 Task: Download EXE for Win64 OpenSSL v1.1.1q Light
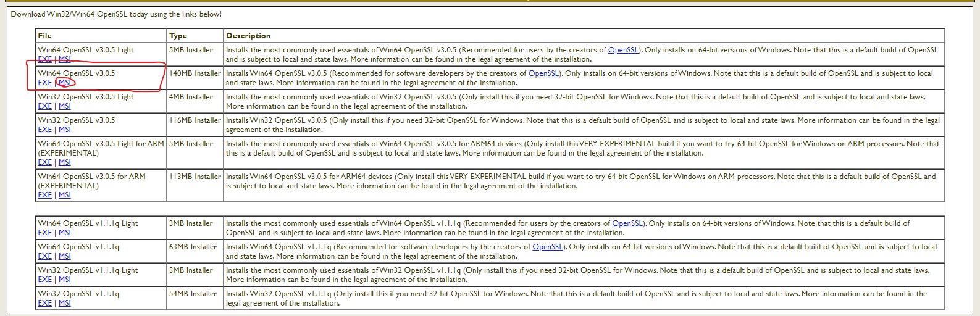coord(44,233)
